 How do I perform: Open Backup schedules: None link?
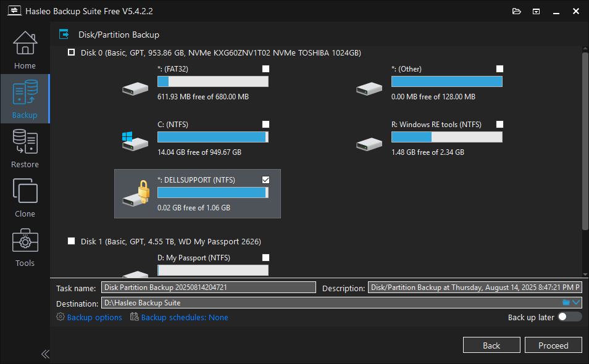(185, 318)
